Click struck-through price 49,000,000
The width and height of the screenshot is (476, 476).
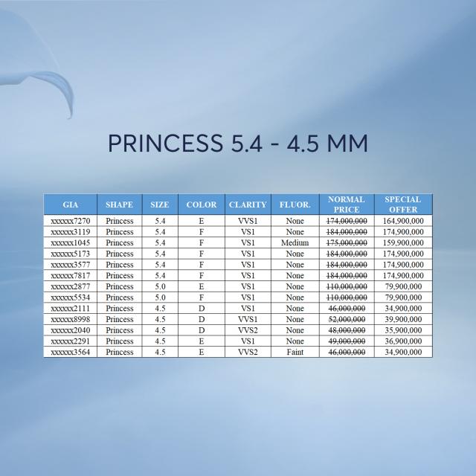347,341
